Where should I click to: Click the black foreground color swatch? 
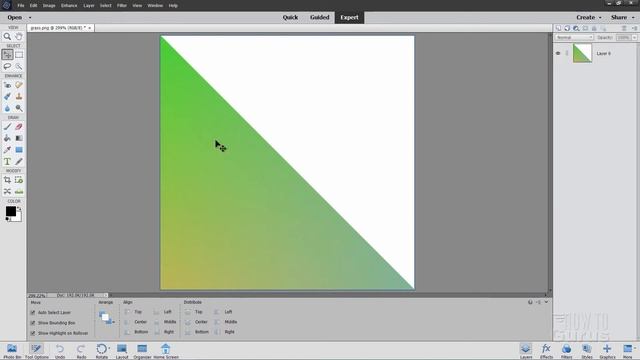click(x=11, y=211)
